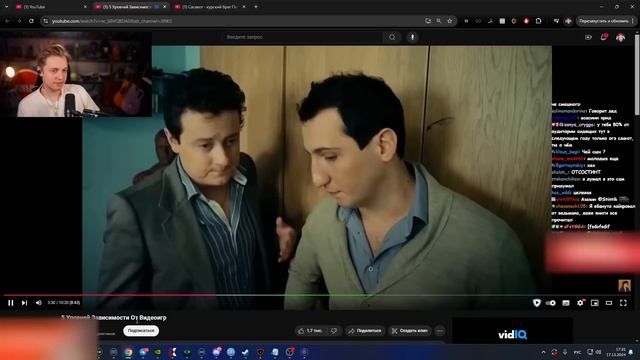Open the more actions ellipsis button
The height and width of the screenshot is (360, 640).
point(440,331)
